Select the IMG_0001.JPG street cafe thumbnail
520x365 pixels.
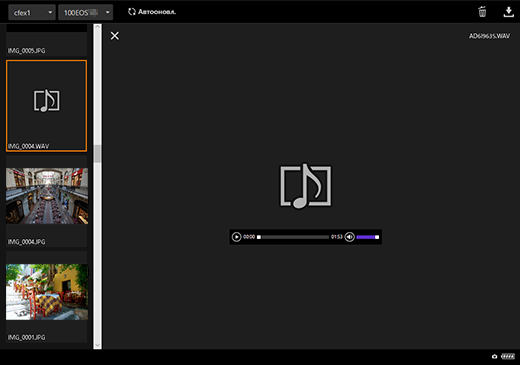click(x=47, y=292)
